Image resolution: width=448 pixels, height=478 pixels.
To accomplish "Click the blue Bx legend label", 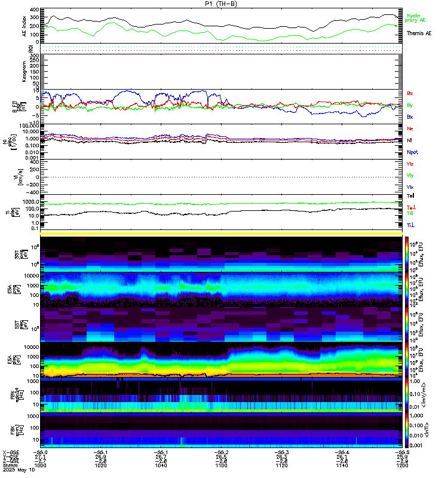I will pos(410,117).
